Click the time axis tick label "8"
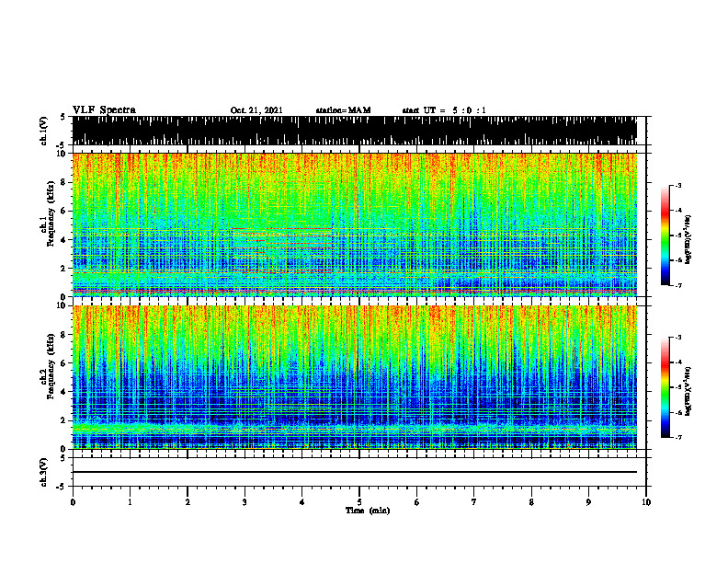Viewport: 728px width, 563px height. [531, 502]
